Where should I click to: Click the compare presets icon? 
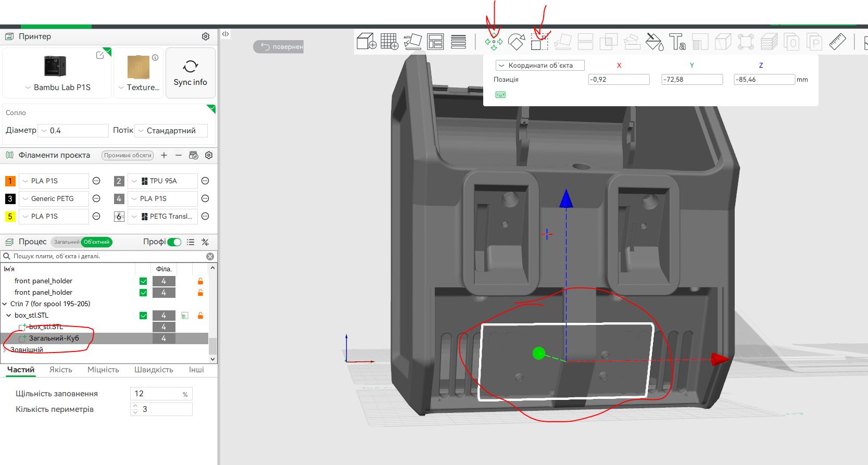click(x=205, y=242)
